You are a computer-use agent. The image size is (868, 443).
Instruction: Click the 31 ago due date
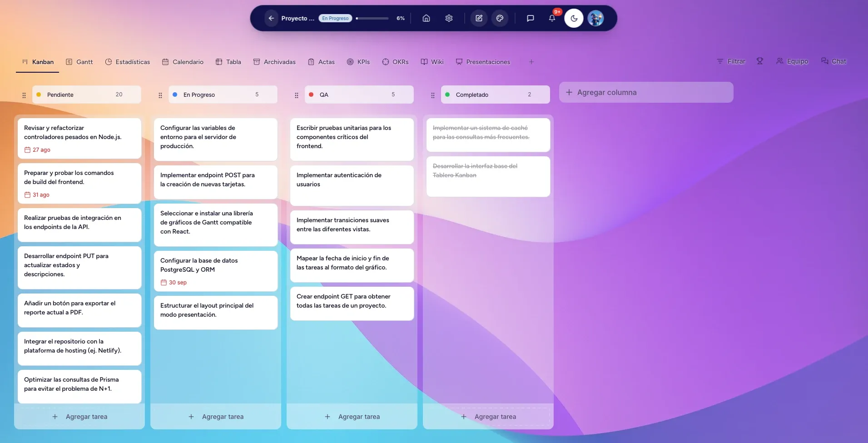pyautogui.click(x=37, y=195)
